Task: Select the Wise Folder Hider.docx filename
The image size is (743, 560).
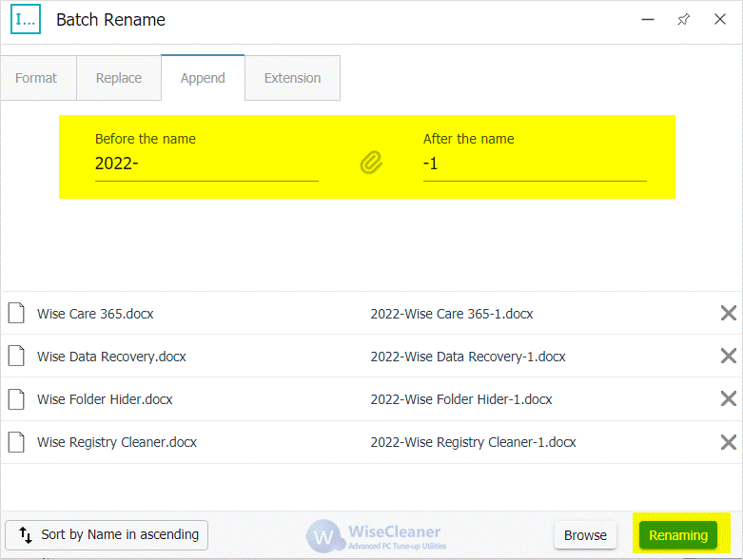Action: coord(105,399)
